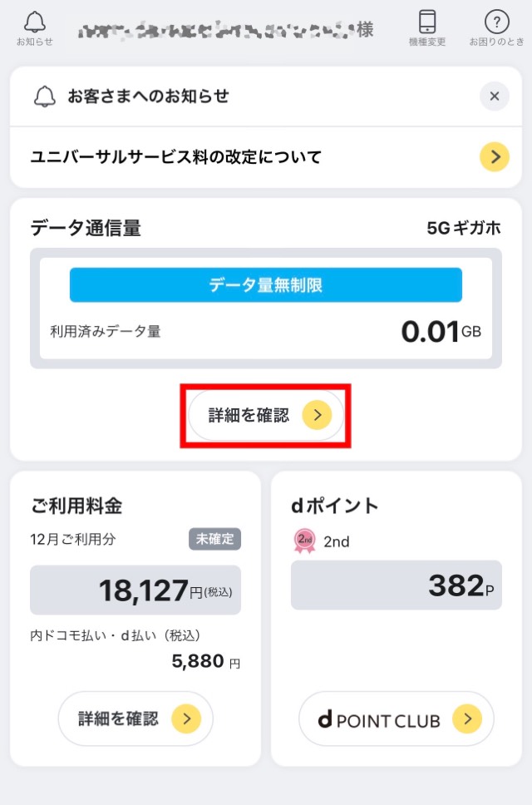Click bell icon beside お客さまへのお知らせ
The height and width of the screenshot is (805, 532).
tap(45, 96)
